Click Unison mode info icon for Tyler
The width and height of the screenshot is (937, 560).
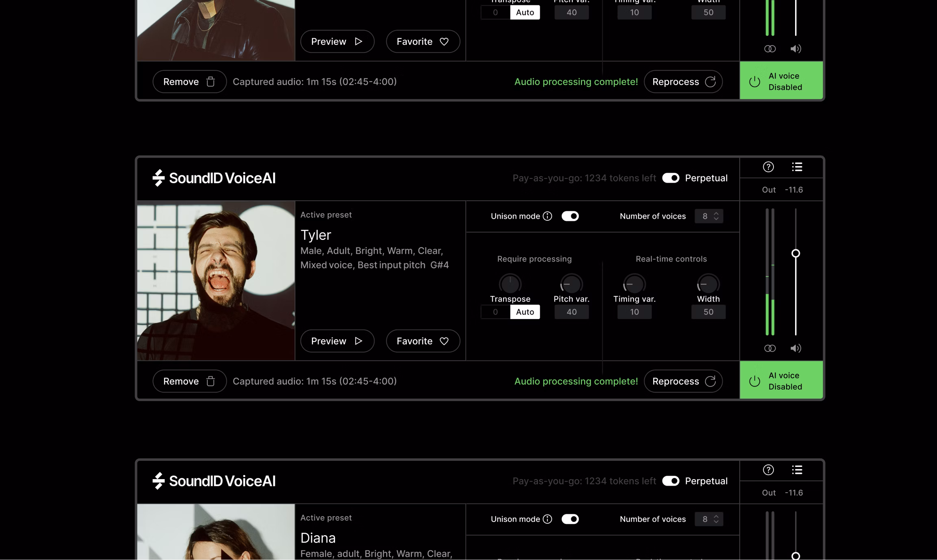(x=547, y=216)
